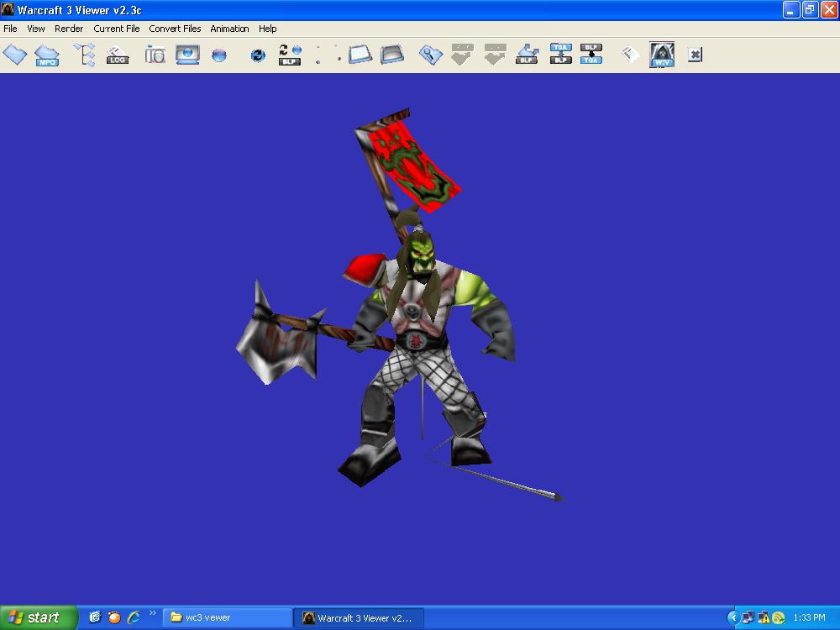The width and height of the screenshot is (840, 630).
Task: Click the open MPQ archive icon
Action: (46, 55)
